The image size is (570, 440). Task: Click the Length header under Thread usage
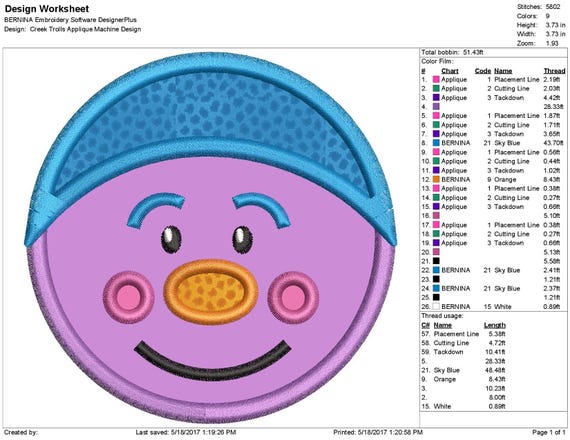pos(495,325)
